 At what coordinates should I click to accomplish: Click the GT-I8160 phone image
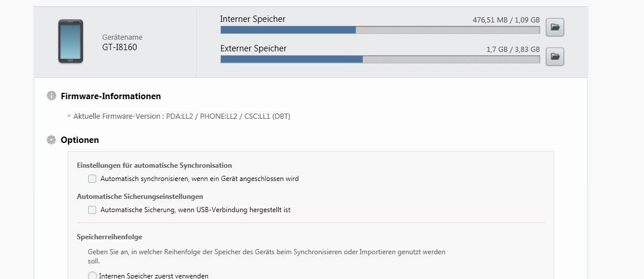click(x=71, y=42)
